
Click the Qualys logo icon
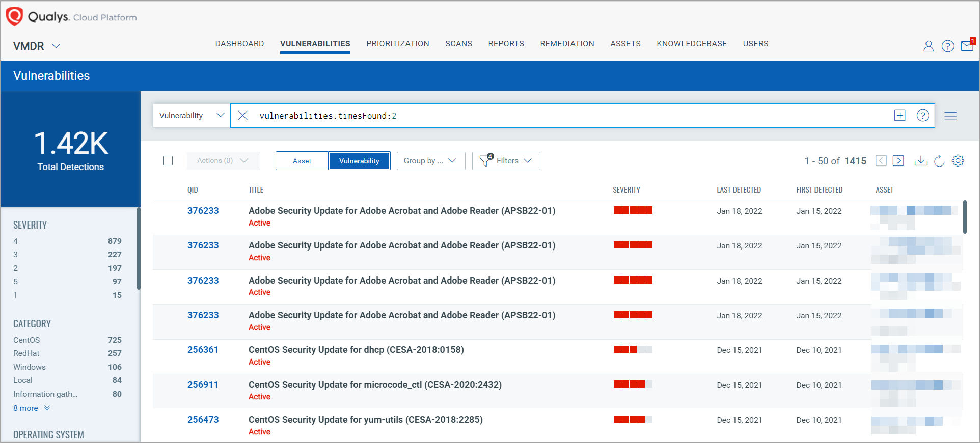click(x=14, y=16)
